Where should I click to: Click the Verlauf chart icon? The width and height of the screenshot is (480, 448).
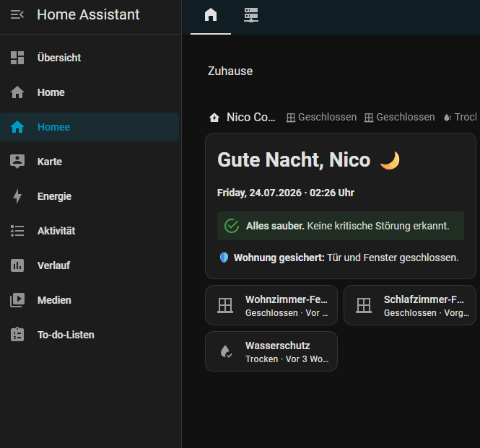tap(17, 265)
